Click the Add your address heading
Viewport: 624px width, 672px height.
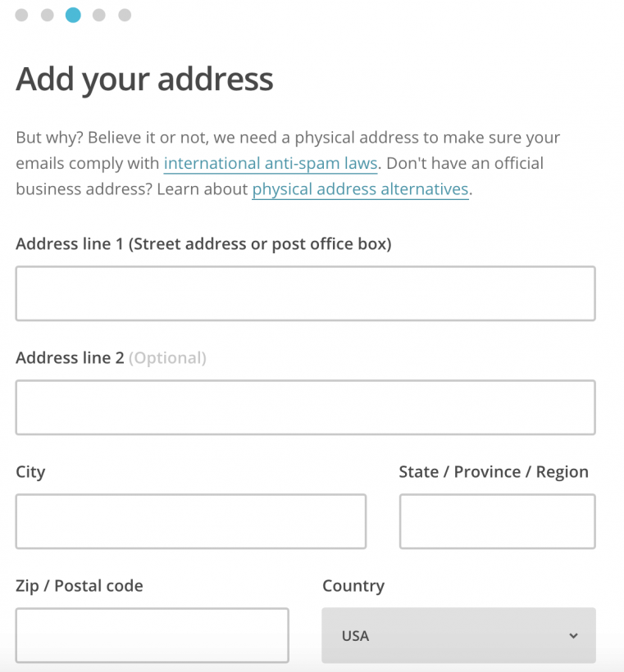144,79
